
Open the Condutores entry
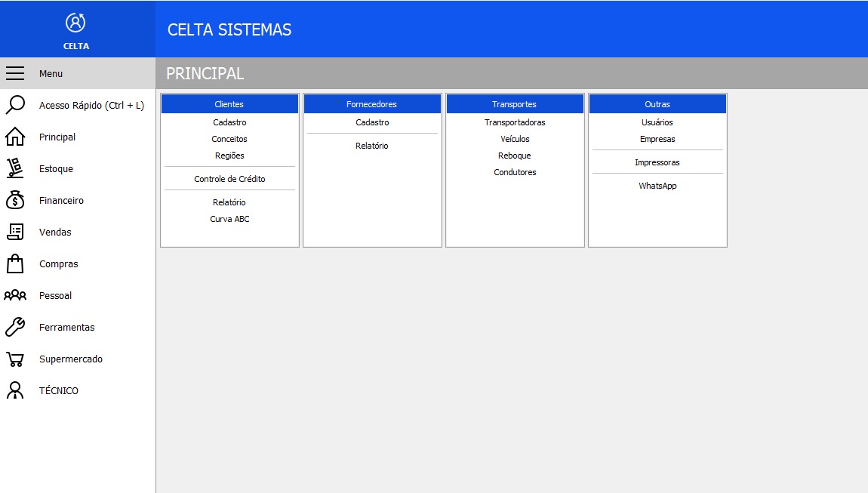(x=515, y=172)
